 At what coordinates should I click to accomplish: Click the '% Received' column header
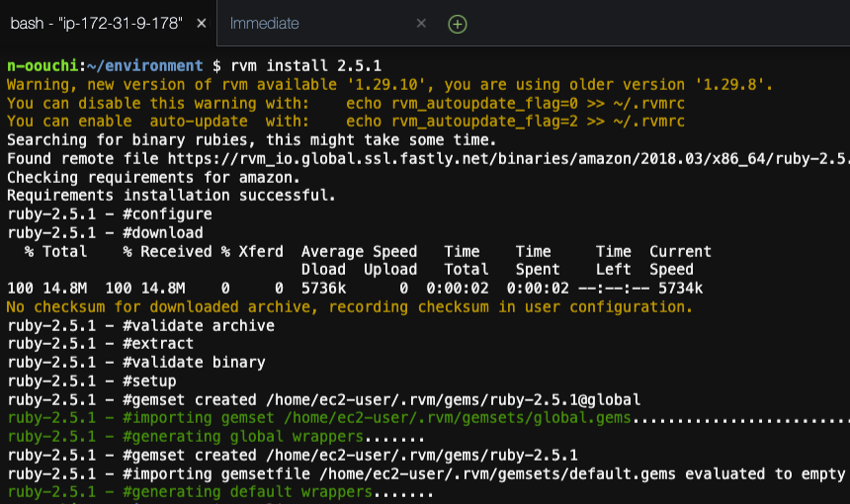(x=167, y=251)
